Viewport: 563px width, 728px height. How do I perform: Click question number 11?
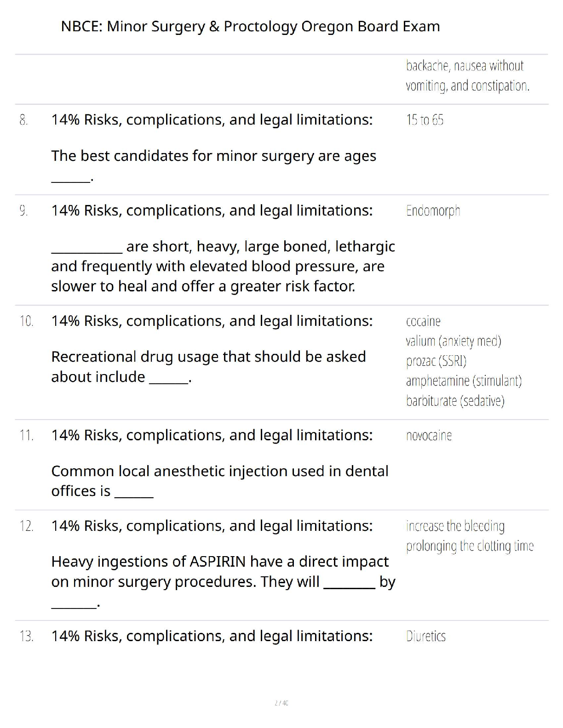tap(26, 436)
